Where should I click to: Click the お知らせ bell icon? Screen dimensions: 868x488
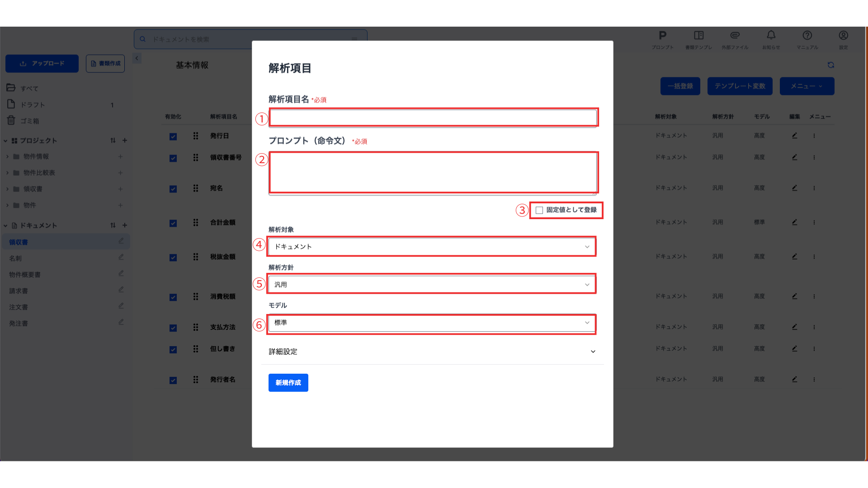(771, 36)
